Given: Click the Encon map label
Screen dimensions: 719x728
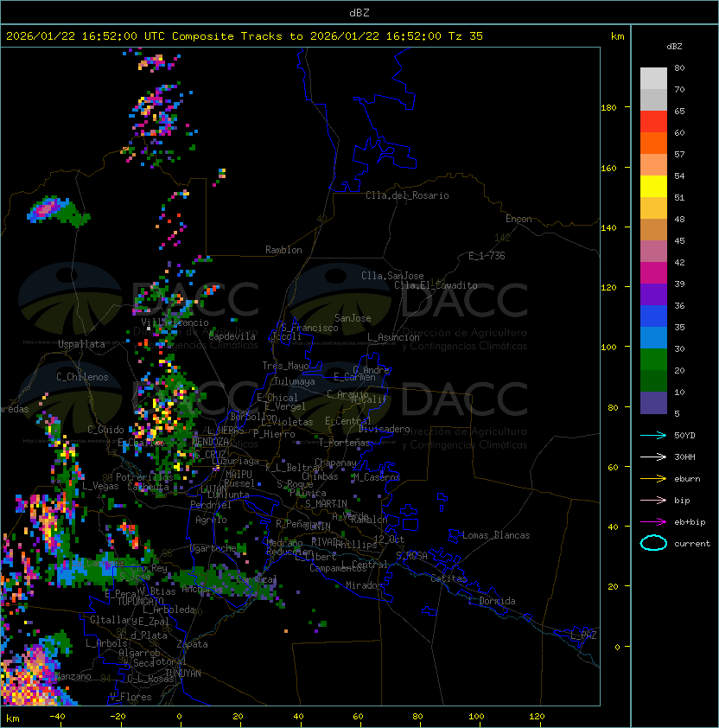Looking at the screenshot, I should 519,219.
